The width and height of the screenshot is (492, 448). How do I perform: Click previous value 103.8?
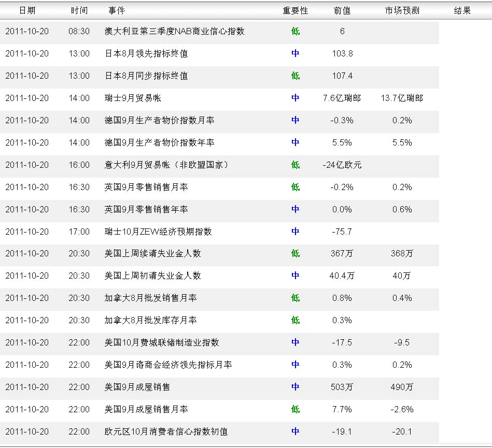pos(342,54)
